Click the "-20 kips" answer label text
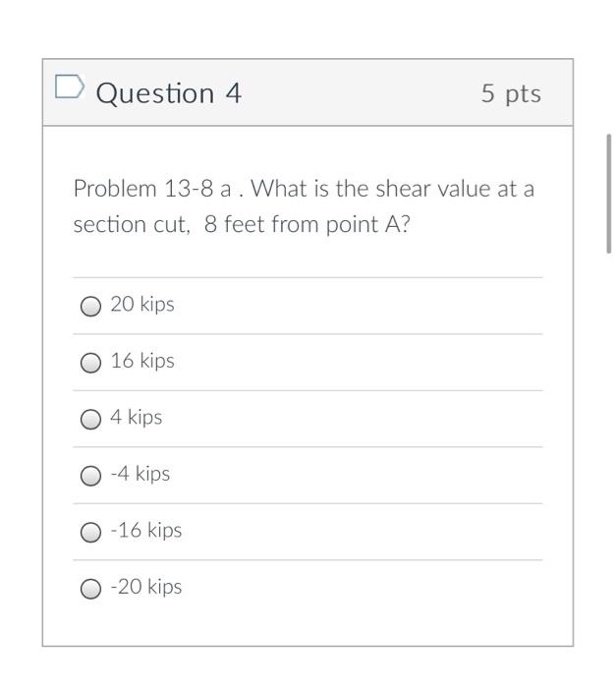The width and height of the screenshot is (616, 688). (x=146, y=587)
